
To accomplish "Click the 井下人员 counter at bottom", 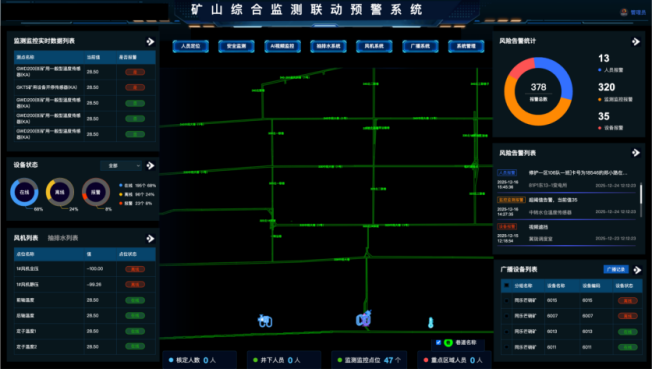I will [284, 360].
